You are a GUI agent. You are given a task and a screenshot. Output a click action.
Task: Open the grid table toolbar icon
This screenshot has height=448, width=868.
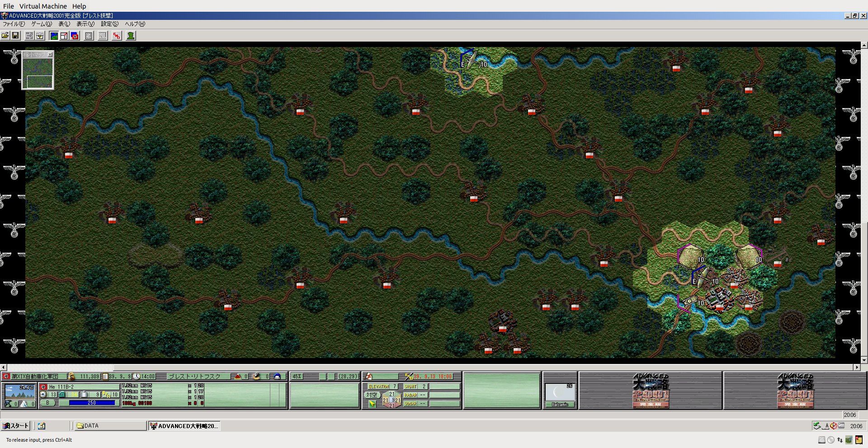click(x=89, y=36)
